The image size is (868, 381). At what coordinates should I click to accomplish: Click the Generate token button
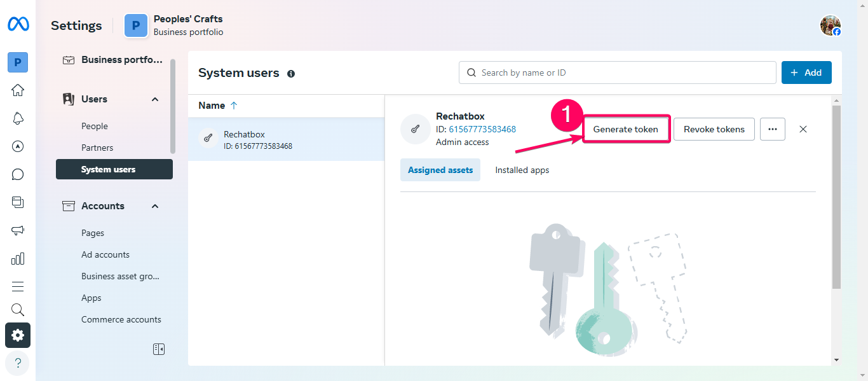626,129
